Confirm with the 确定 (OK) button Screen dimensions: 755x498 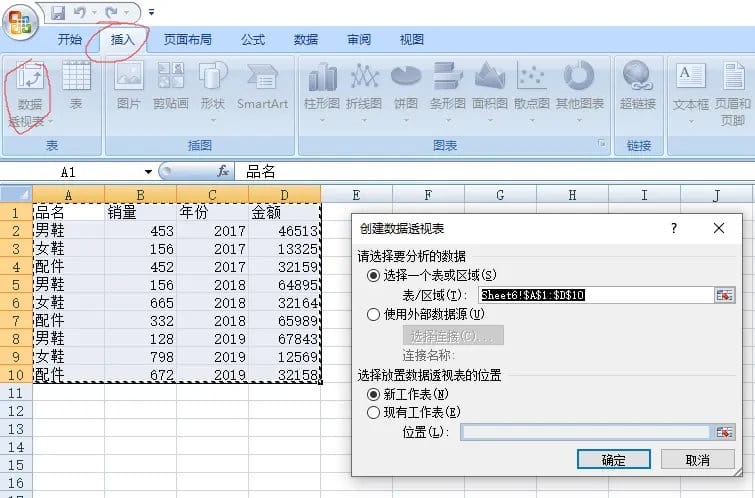(613, 460)
